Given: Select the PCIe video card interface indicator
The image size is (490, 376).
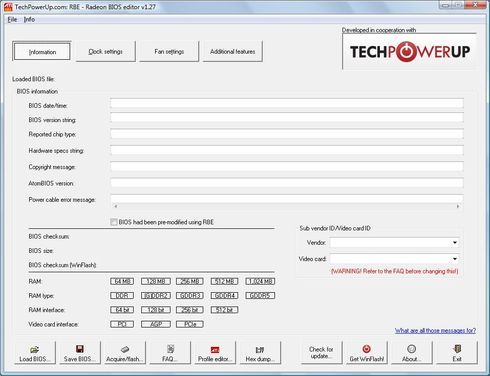Looking at the screenshot, I should [190, 324].
